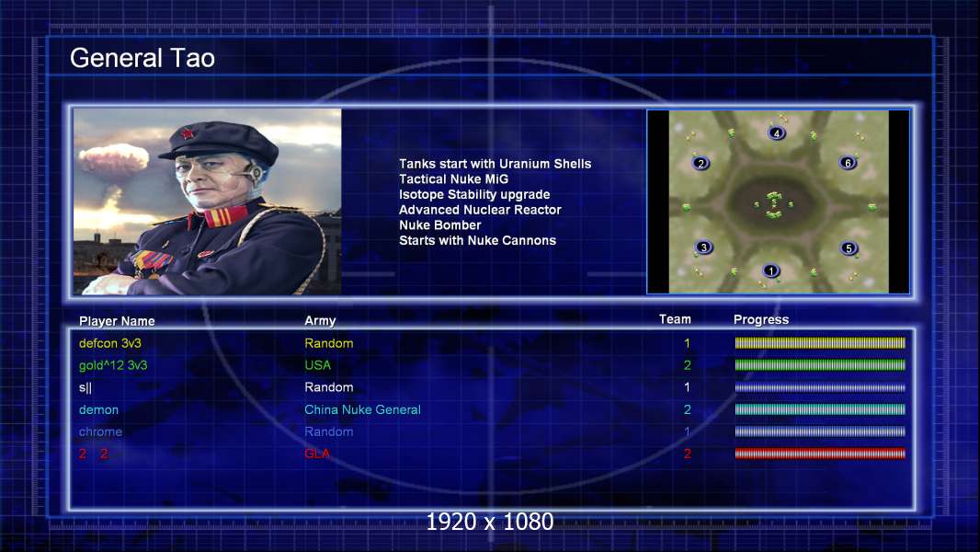The width and height of the screenshot is (980, 552).
Task: Click the yellow progress bar of defcon 3v3
Action: point(820,342)
